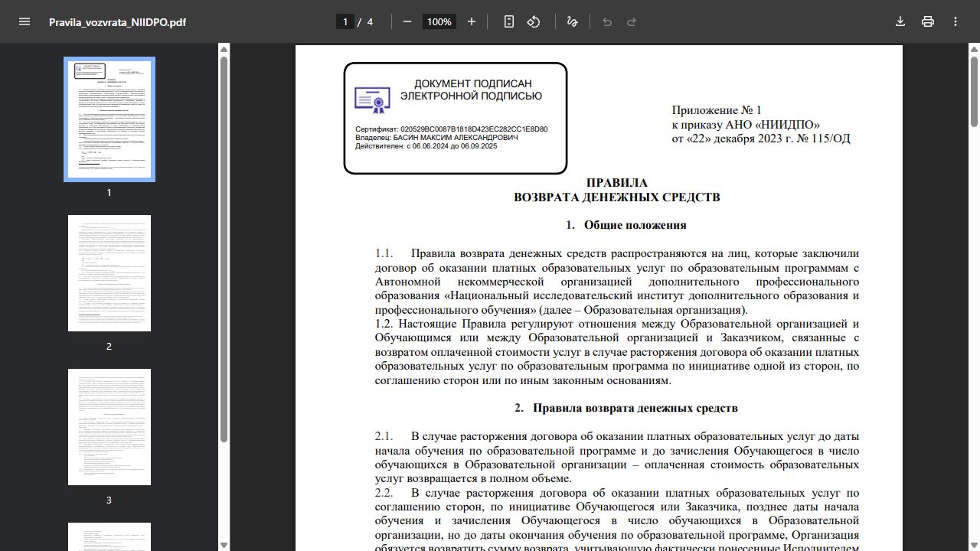The height and width of the screenshot is (551, 980).
Task: Fit page to window icon
Action: tap(509, 21)
